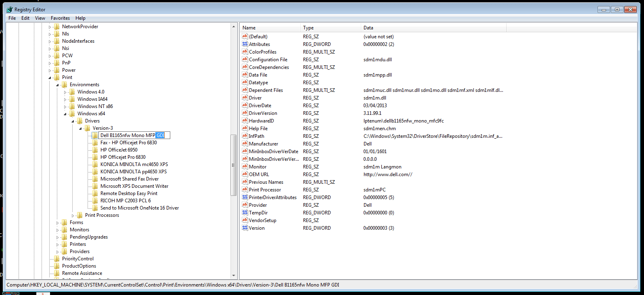Select the Remote Desktop Easy Print key
The width and height of the screenshot is (644, 295).
pos(129,193)
